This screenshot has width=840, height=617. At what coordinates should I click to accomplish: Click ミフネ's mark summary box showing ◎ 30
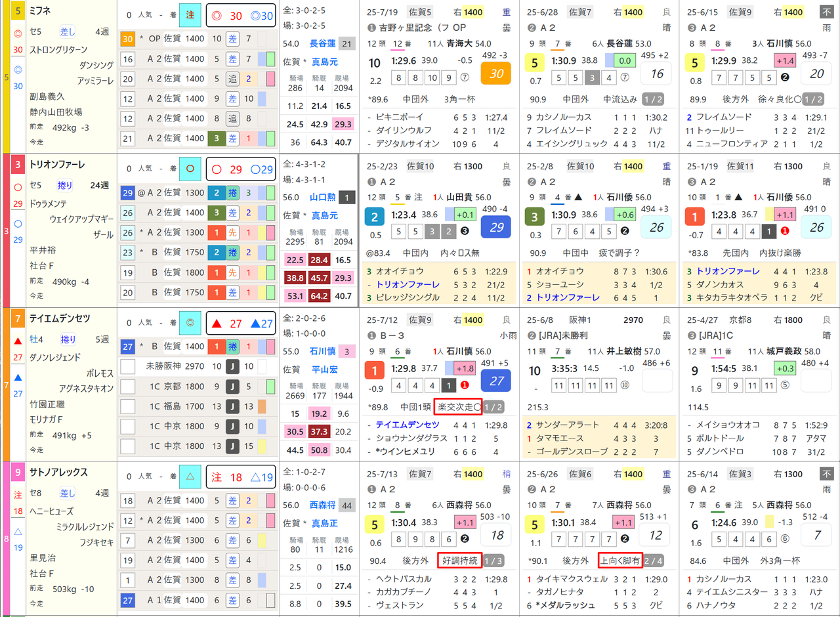point(241,16)
